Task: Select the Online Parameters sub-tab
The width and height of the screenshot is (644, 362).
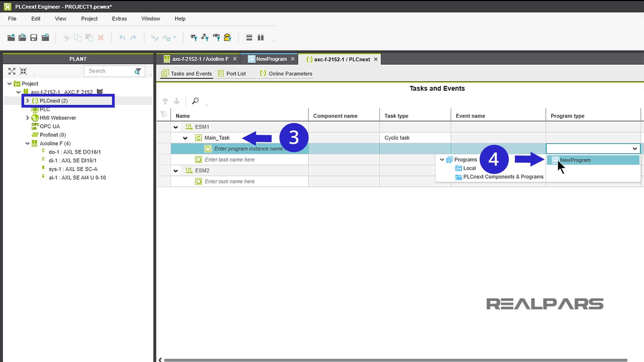Action: [286, 74]
